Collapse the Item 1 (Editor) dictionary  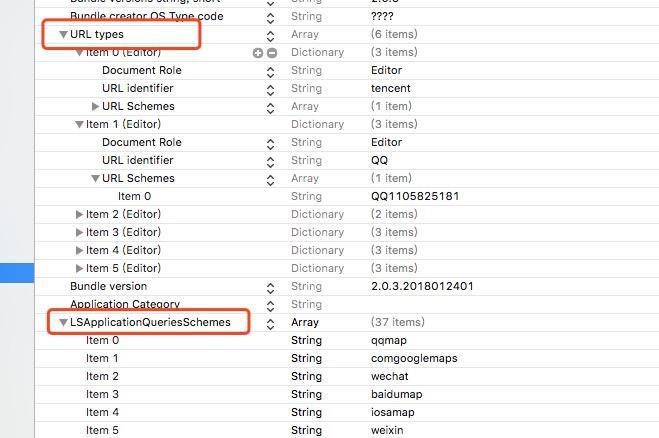(79, 124)
